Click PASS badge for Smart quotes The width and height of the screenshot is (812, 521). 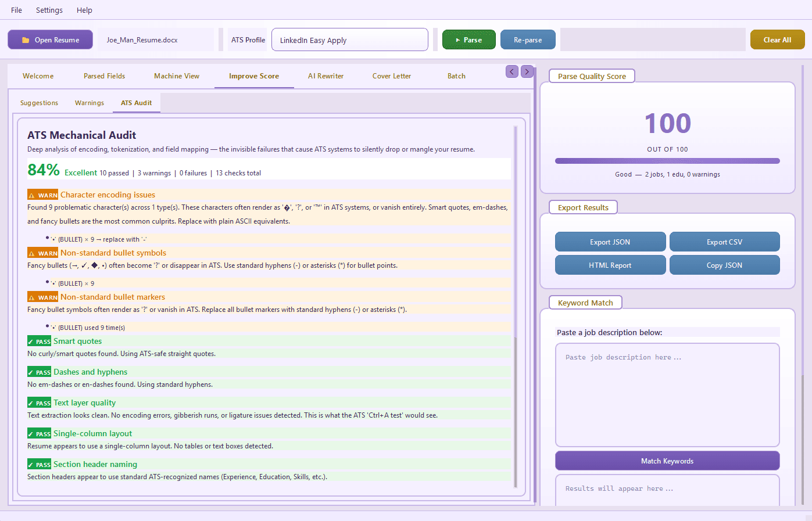(x=40, y=342)
